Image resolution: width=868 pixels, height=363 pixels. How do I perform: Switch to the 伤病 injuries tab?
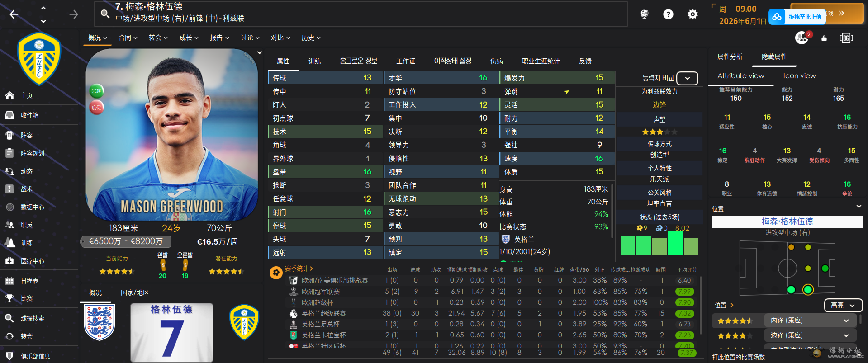pyautogui.click(x=497, y=61)
